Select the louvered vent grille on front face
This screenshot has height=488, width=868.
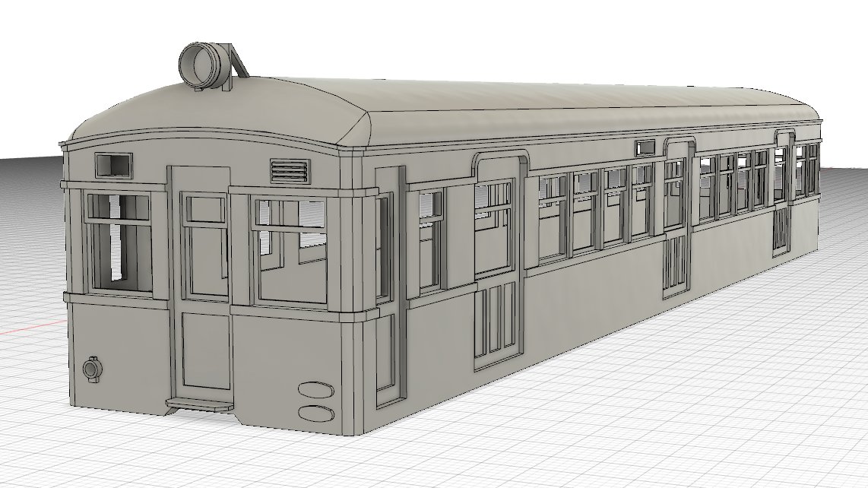[289, 170]
